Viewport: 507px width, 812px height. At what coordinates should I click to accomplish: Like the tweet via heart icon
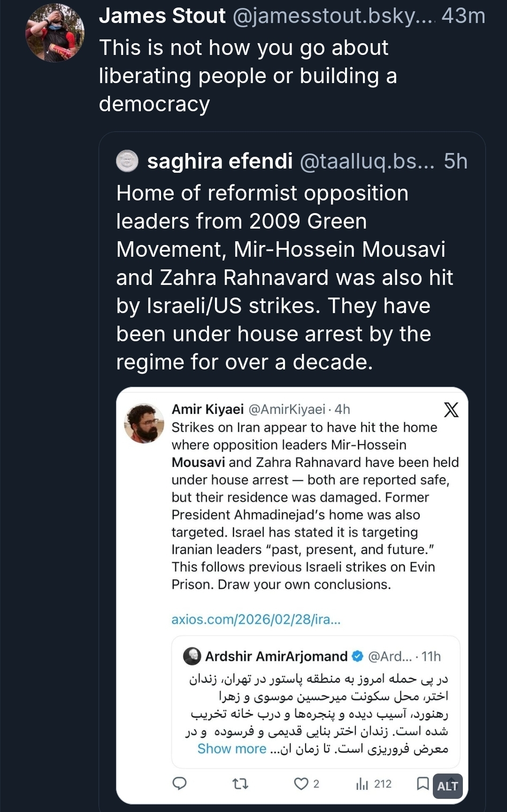301,783
